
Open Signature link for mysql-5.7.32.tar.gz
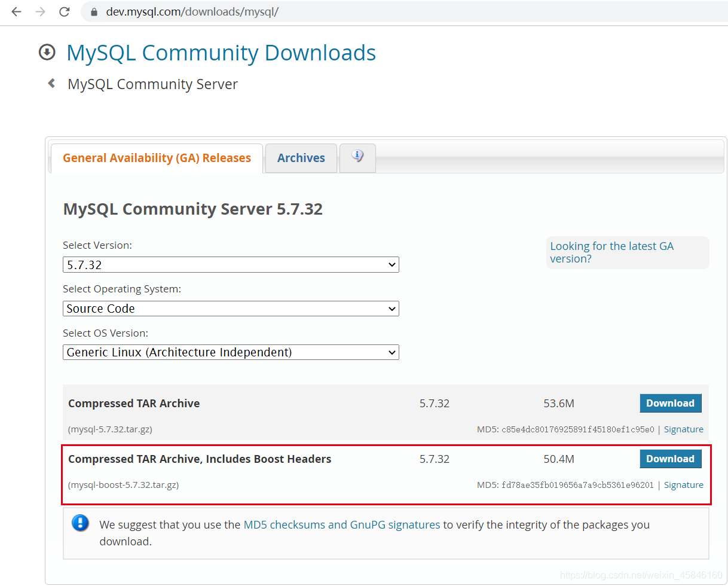(683, 429)
